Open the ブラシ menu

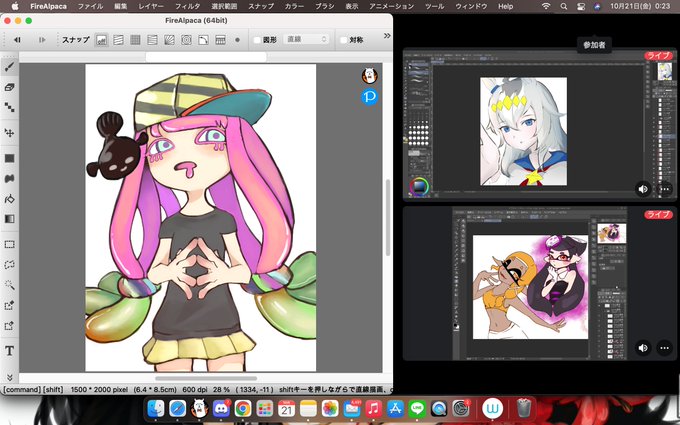tap(324, 6)
